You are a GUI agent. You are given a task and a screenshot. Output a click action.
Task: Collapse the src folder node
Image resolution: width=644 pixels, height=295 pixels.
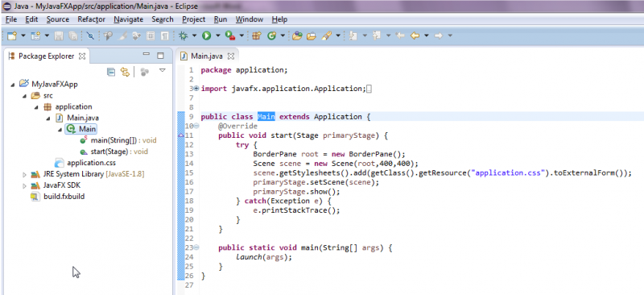coord(25,96)
